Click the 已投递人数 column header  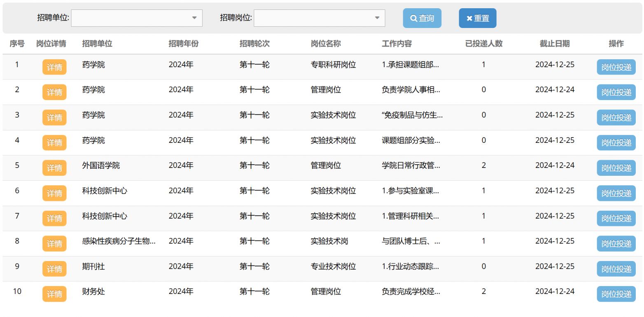click(x=484, y=44)
